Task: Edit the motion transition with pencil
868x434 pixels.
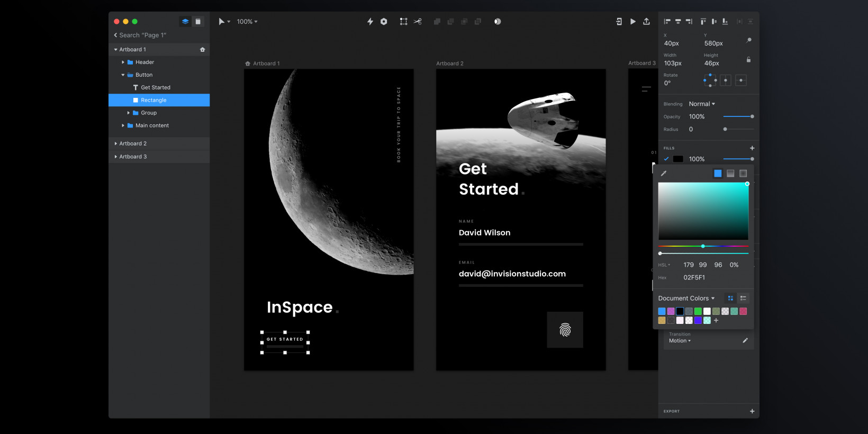Action: tap(745, 340)
